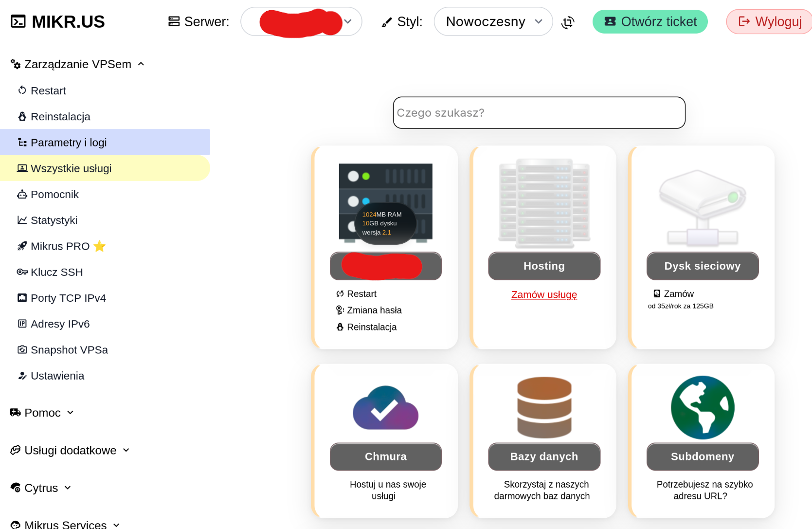Click the Wszystkie usługi laptop icon

pos(22,168)
